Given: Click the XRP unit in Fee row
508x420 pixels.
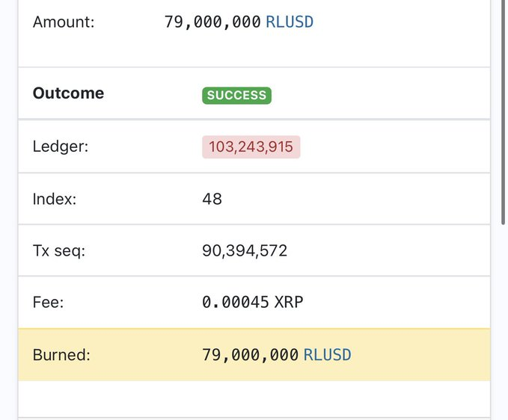Looking at the screenshot, I should pos(289,303).
